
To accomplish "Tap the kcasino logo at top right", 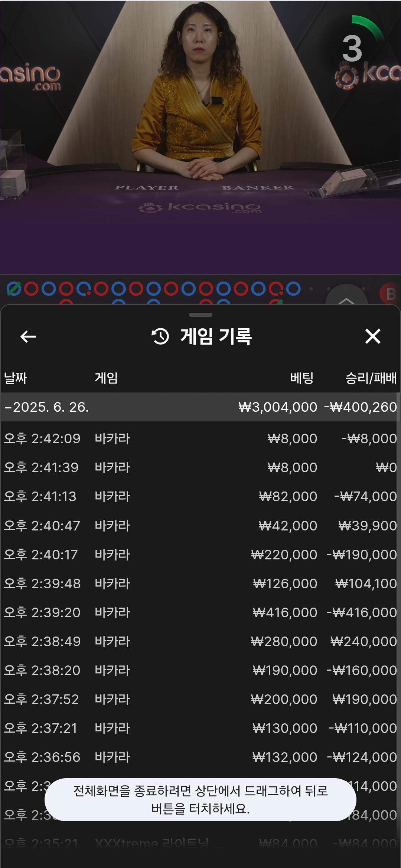I will coord(368,74).
